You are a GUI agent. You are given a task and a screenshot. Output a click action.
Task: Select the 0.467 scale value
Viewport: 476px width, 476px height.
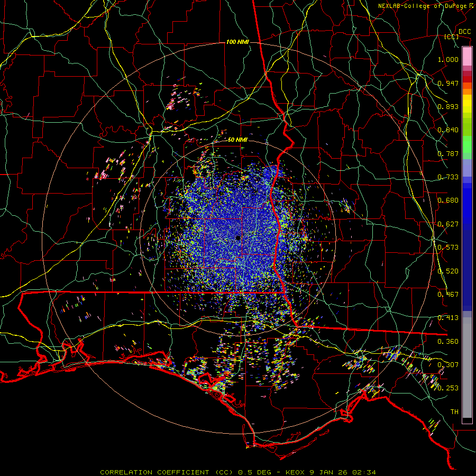(x=448, y=295)
